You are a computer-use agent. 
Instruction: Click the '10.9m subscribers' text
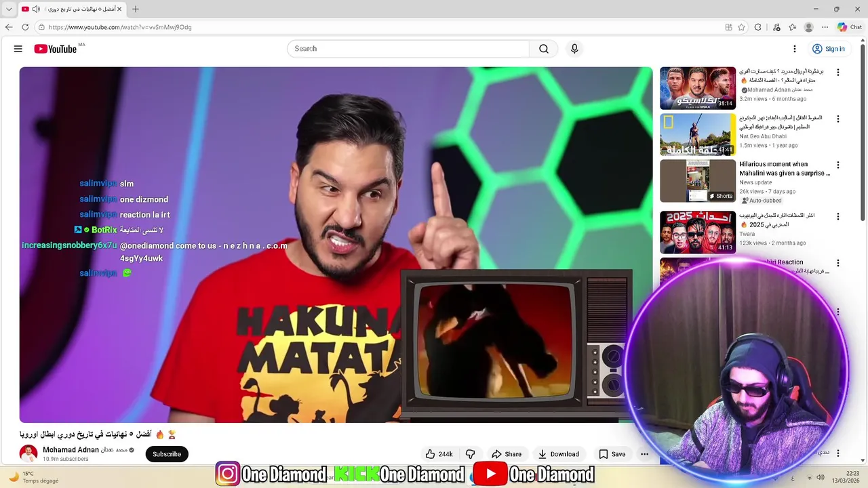66,459
